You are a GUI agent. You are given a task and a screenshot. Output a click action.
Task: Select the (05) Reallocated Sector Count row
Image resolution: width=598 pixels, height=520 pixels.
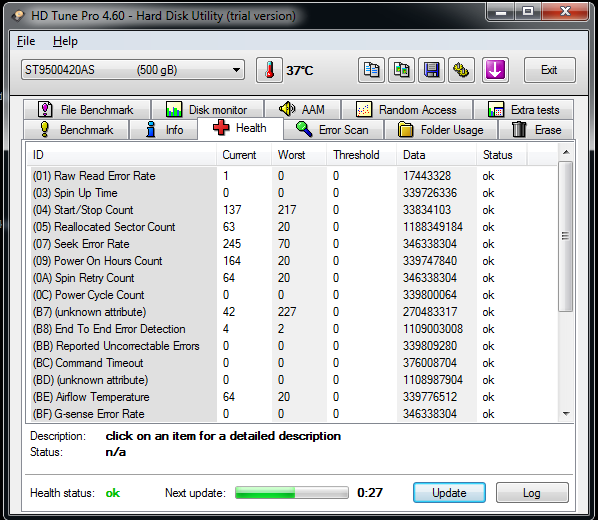point(292,227)
